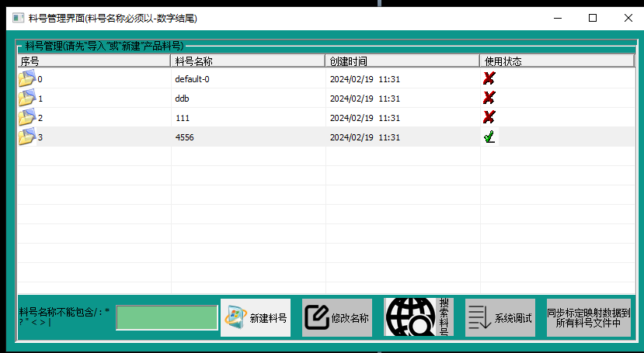Click the folder icon for row 3

[27, 137]
